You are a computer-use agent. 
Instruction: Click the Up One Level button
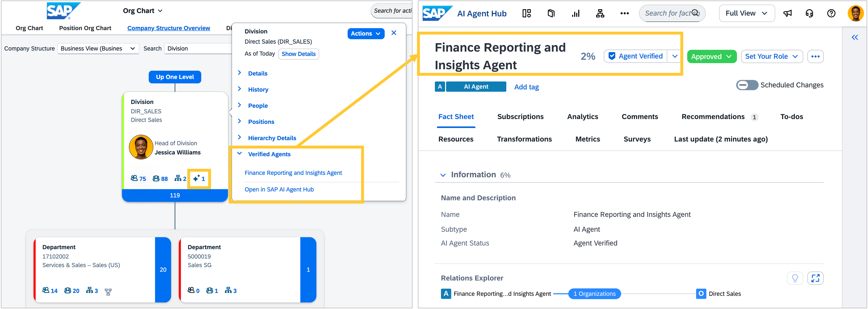pos(175,77)
